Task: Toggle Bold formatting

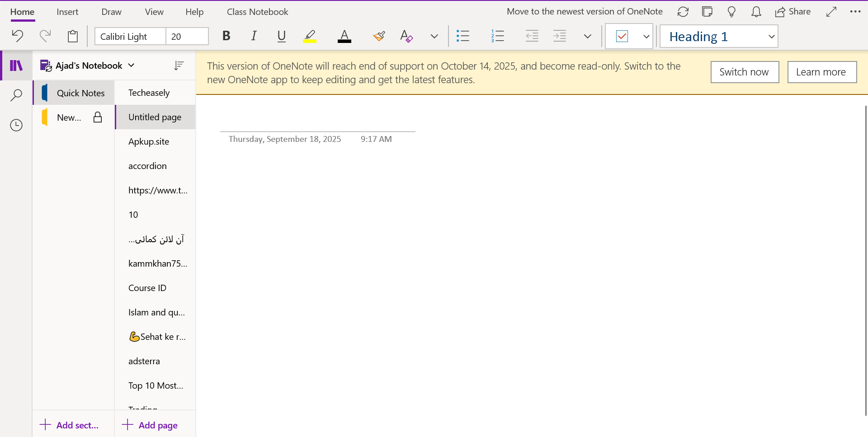Action: pos(226,36)
